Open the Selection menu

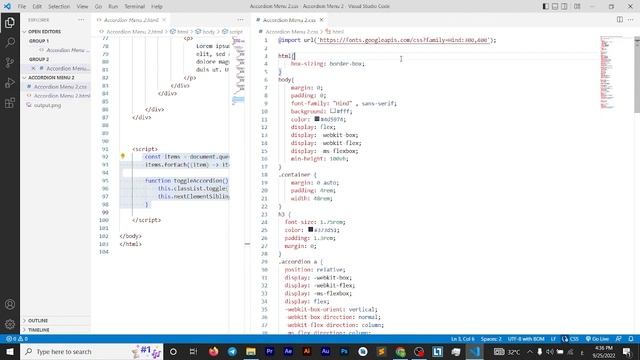click(x=59, y=7)
